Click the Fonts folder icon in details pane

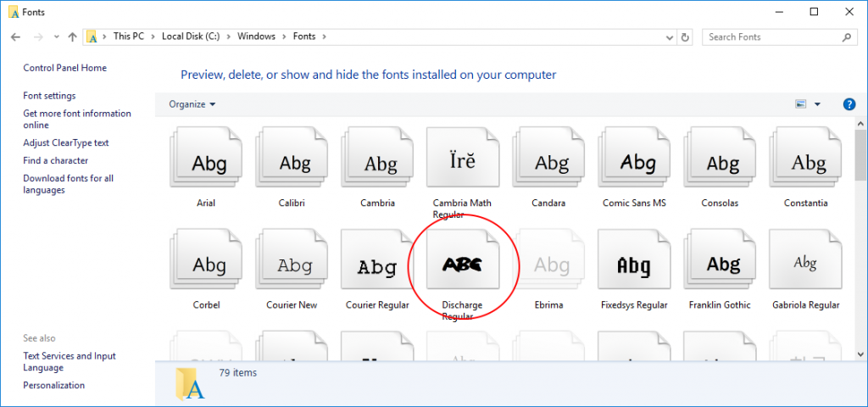(x=190, y=383)
